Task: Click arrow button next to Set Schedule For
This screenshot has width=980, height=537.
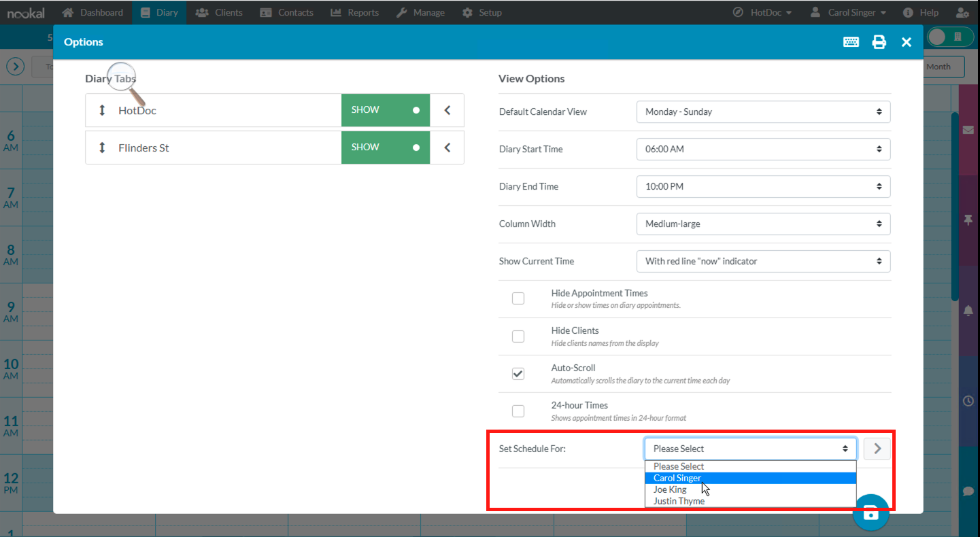Action: pos(877,449)
